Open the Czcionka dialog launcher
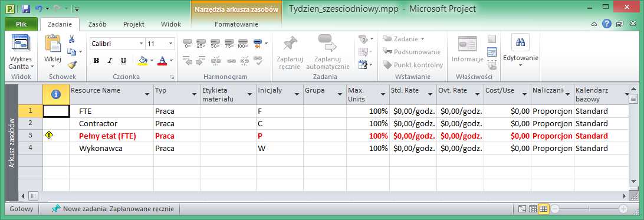 click(x=172, y=77)
